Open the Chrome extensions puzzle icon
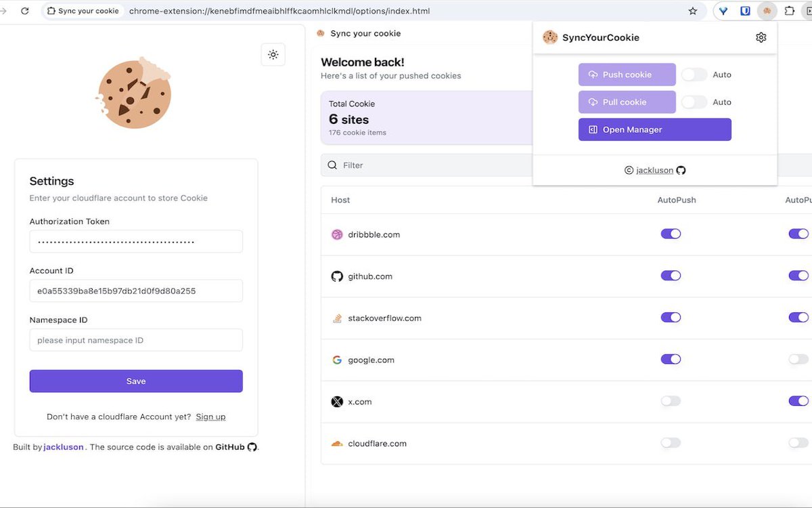Screen dimensions: 812x508 coord(789,11)
